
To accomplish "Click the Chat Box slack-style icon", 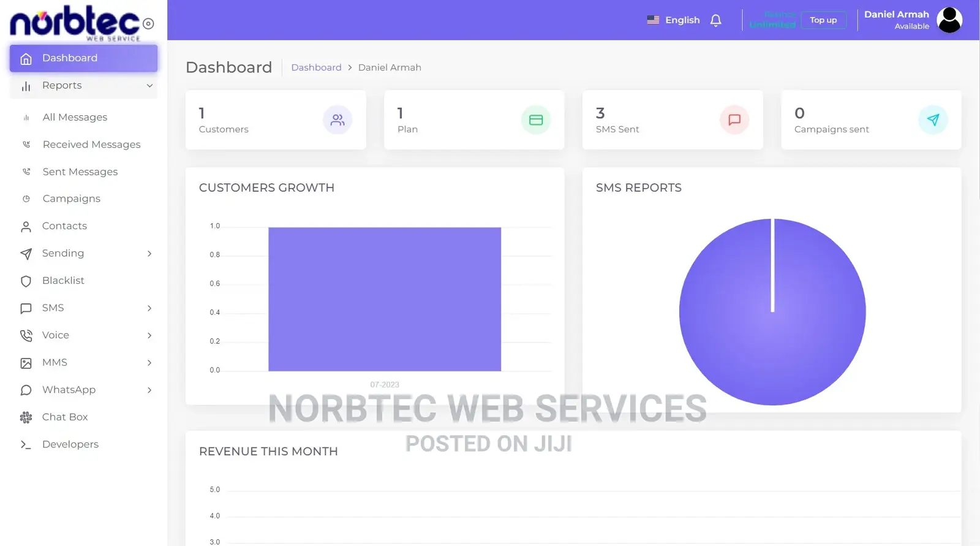I will point(26,418).
